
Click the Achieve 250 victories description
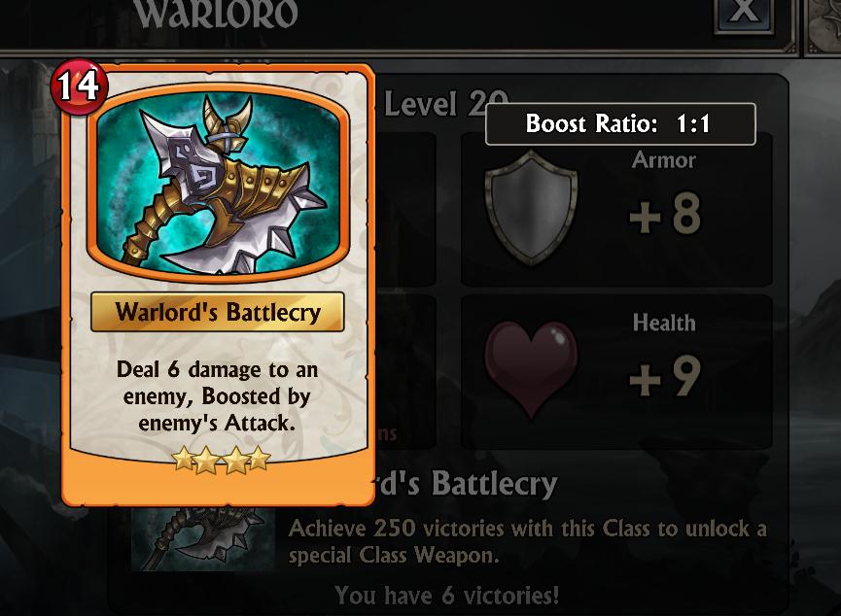coord(528,541)
